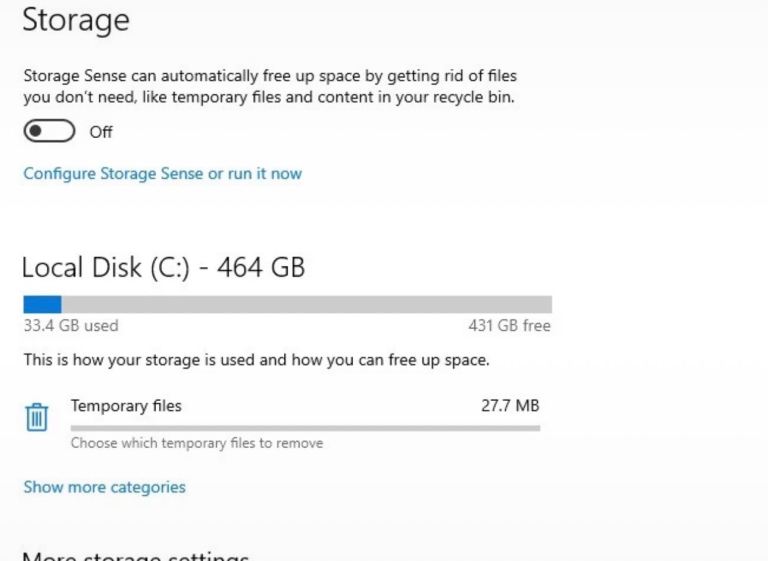
Task: Click the More storage settings heading
Action: point(136,557)
